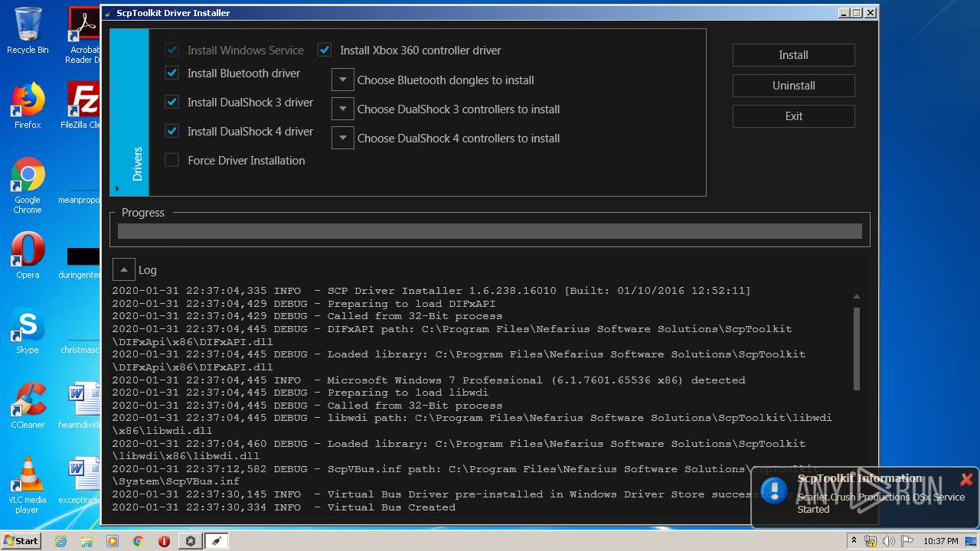Enable Force Driver Installation checkbox
The height and width of the screenshot is (551, 980).
point(172,161)
